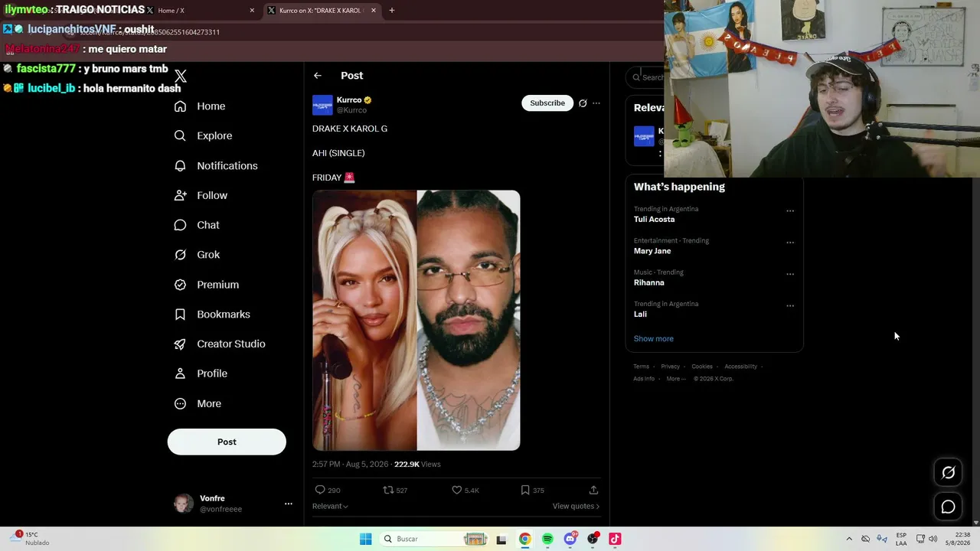This screenshot has width=980, height=551.
Task: Open Notifications from the sidebar
Action: pyautogui.click(x=216, y=165)
